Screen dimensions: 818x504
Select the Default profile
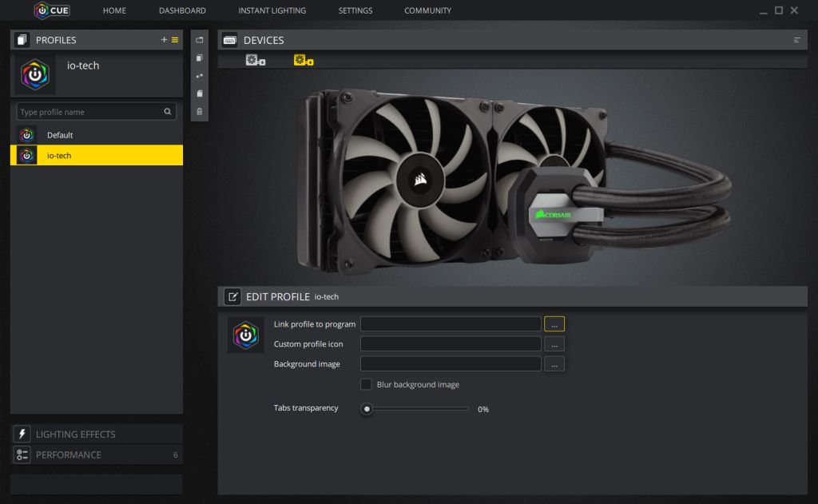pos(97,135)
